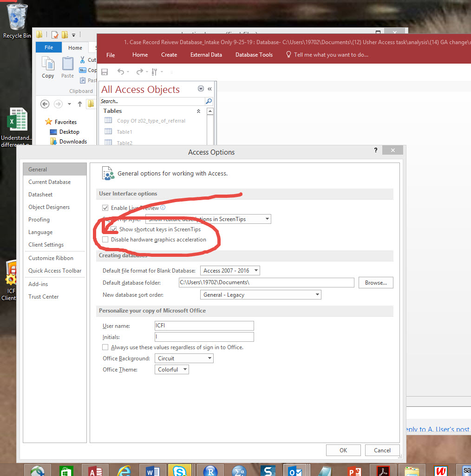Open the ScreenTip style dropdown
The image size is (471, 476).
tap(208, 219)
